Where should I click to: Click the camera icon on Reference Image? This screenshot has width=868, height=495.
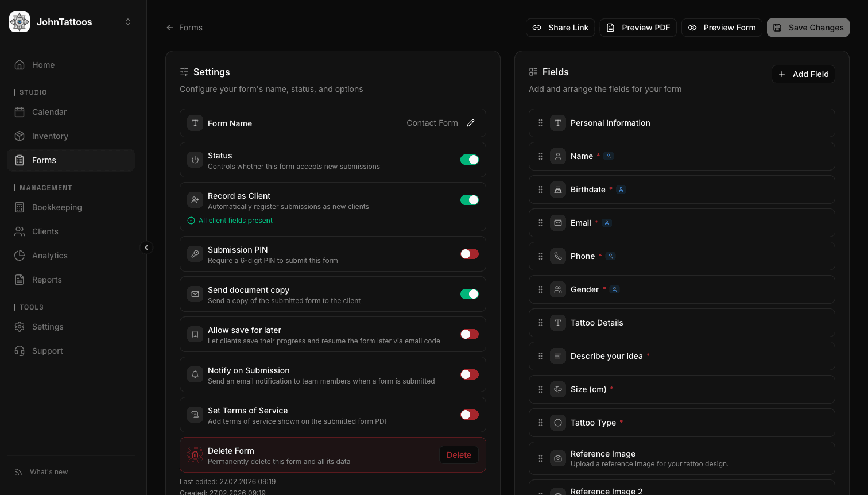(x=557, y=458)
